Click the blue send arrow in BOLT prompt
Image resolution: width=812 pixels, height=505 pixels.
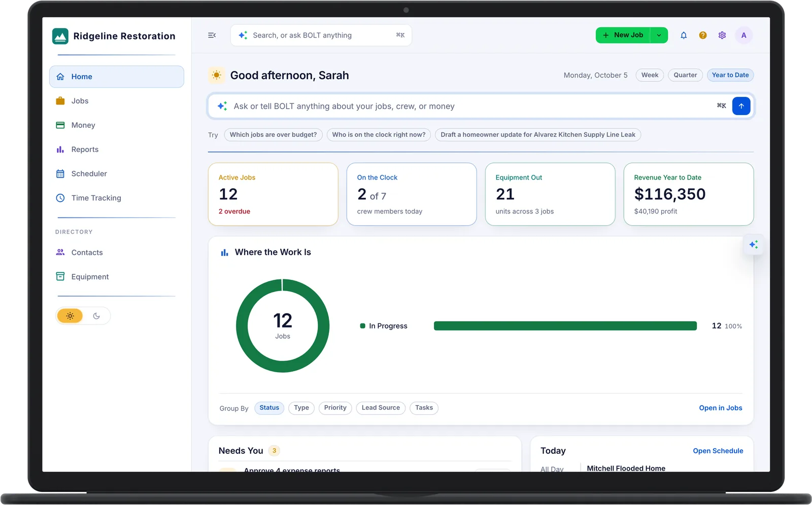click(741, 106)
